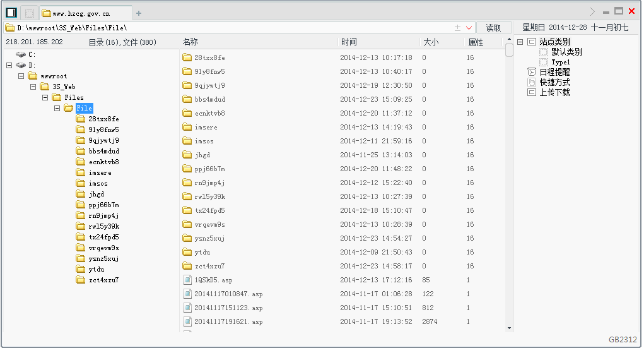Select zct4xzu7 folder in the left tree
Screen dimensions: 644x348
pos(103,280)
